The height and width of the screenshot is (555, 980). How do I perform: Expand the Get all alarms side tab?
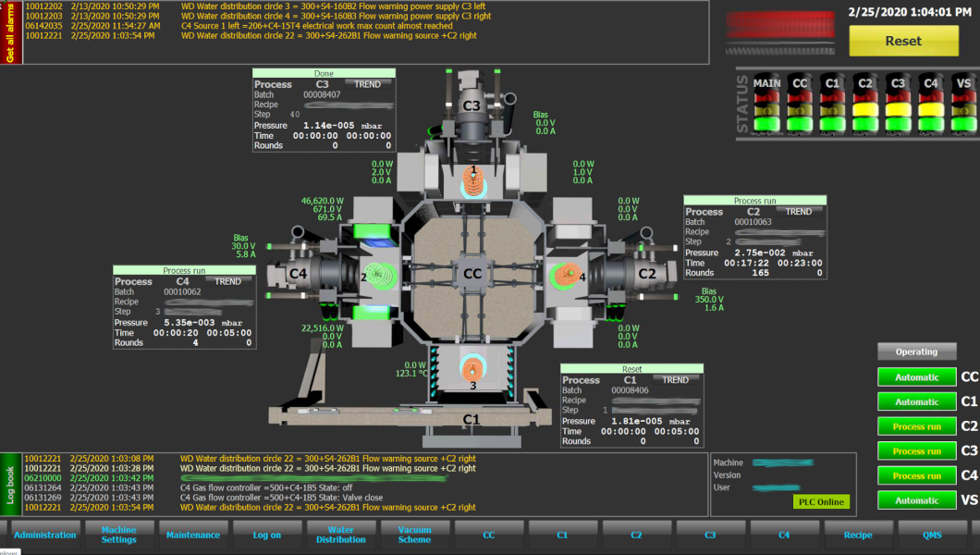coord(10,33)
